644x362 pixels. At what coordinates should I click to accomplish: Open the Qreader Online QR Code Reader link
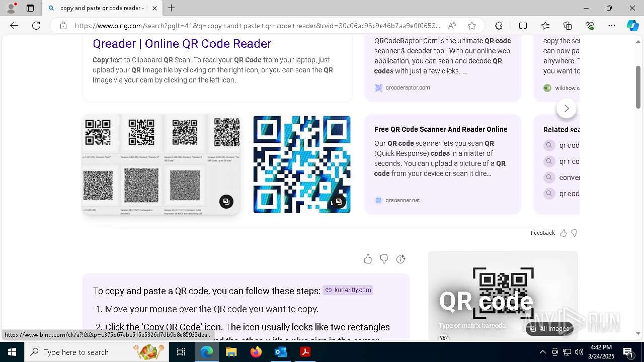pyautogui.click(x=182, y=44)
